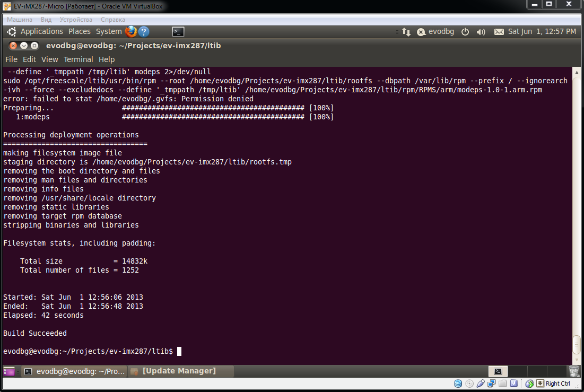The height and width of the screenshot is (392, 584).
Task: Click the workspace switcher's first workspace
Action: click(x=498, y=371)
